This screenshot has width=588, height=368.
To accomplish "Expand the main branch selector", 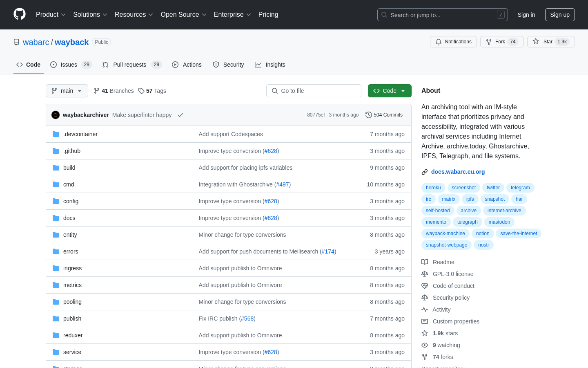I will (67, 91).
